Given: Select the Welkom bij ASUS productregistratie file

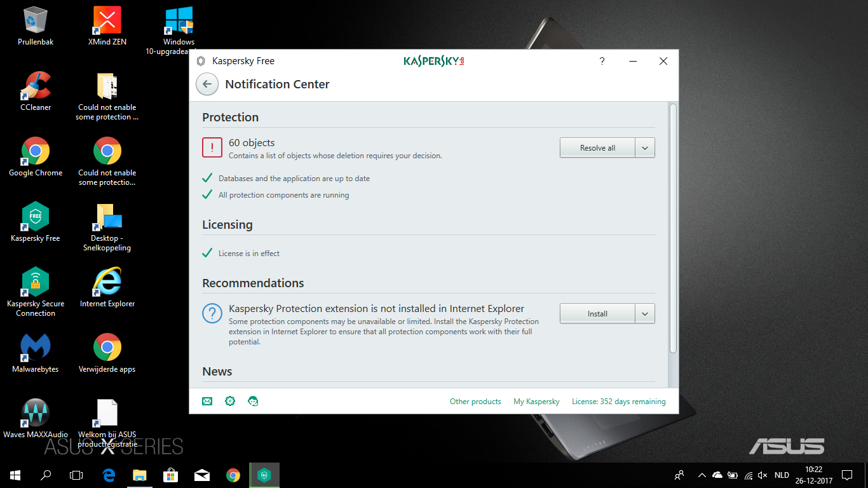Looking at the screenshot, I should 107,423.
